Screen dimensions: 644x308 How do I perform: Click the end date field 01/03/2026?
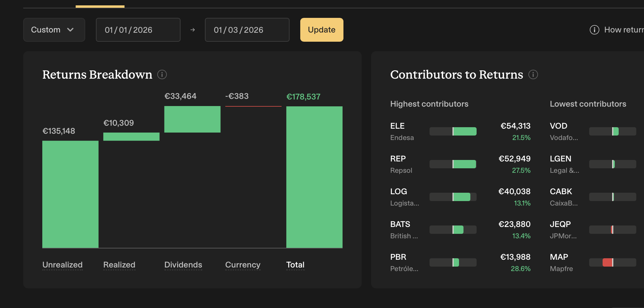[x=247, y=30]
